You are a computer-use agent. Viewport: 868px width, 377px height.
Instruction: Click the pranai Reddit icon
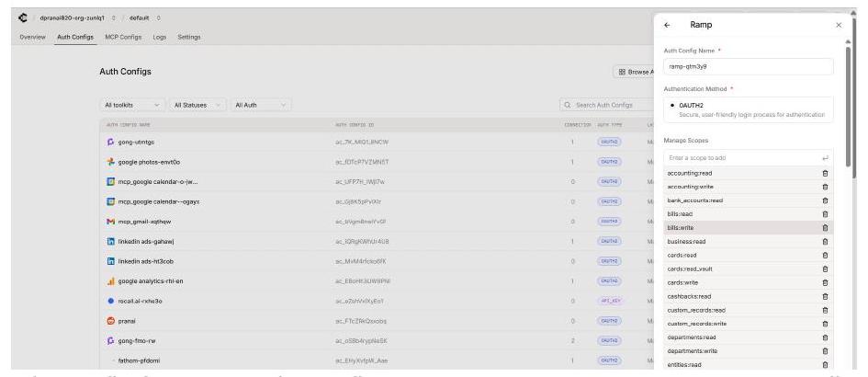pos(111,321)
